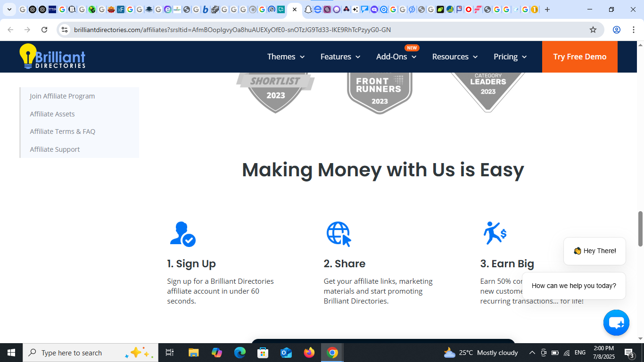Click the Windows search box
644x362 pixels.
[x=91, y=353]
